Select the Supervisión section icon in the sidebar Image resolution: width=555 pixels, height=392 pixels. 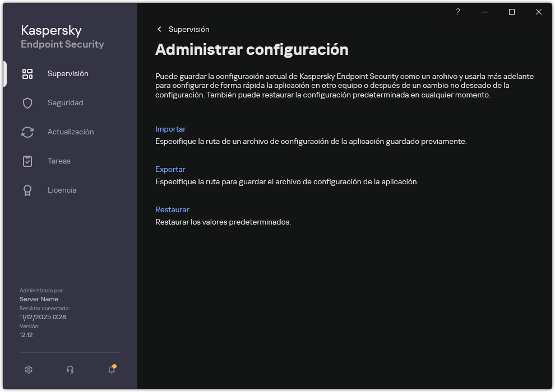pyautogui.click(x=27, y=73)
